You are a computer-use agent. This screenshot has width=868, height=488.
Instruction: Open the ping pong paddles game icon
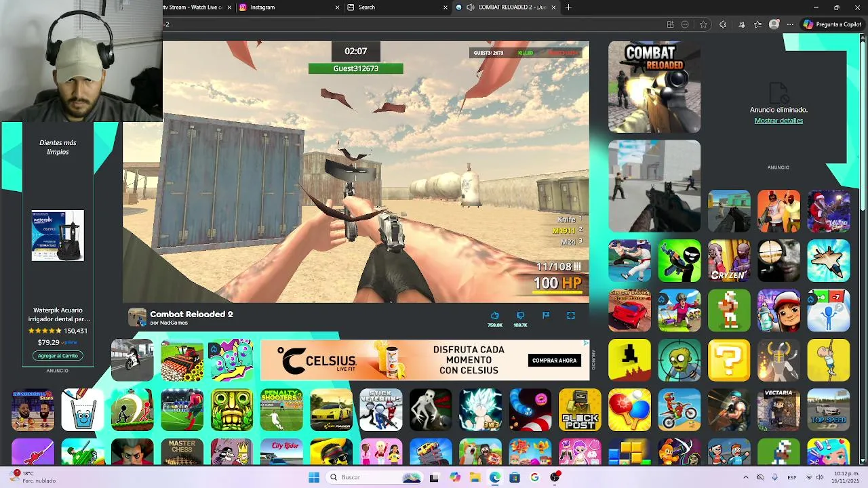click(x=629, y=409)
